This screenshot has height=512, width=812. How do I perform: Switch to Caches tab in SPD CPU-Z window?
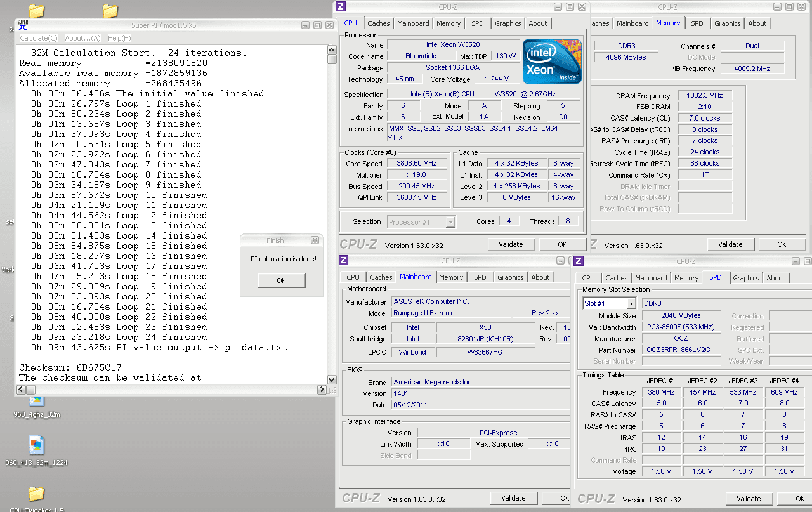617,278
